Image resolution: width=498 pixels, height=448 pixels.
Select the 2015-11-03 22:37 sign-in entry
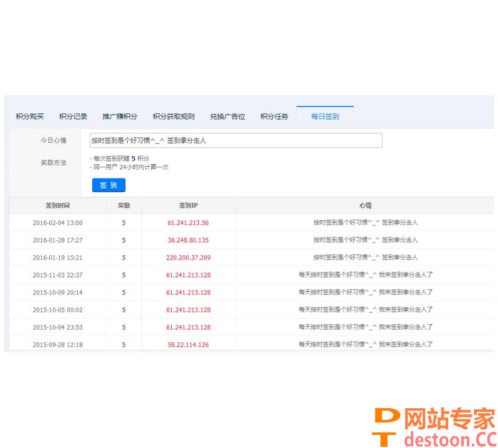click(57, 275)
